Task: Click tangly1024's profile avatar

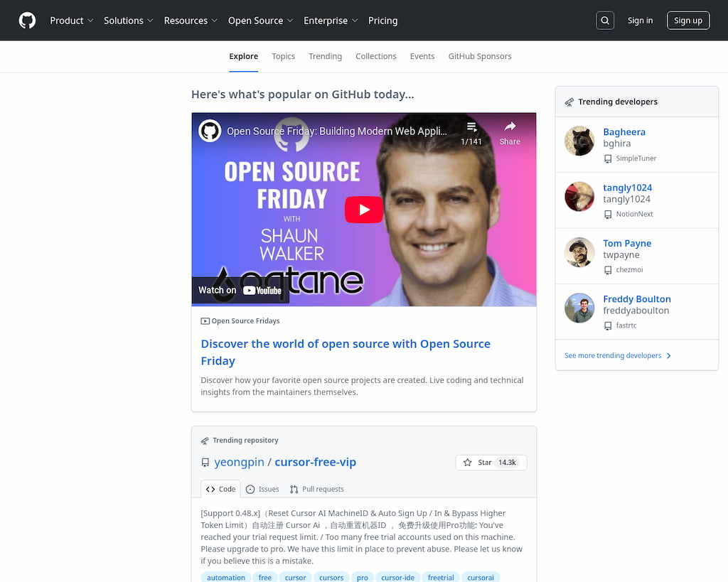Action: coord(579,197)
